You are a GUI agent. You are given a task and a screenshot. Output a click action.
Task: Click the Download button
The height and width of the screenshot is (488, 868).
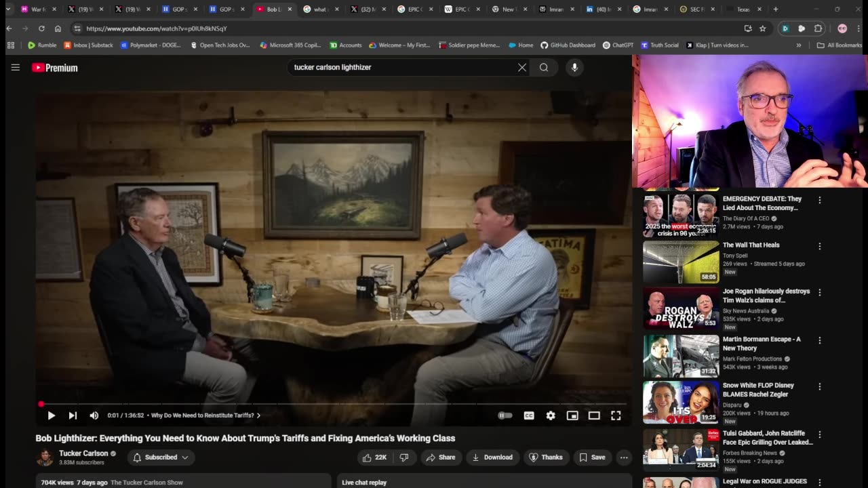point(492,457)
